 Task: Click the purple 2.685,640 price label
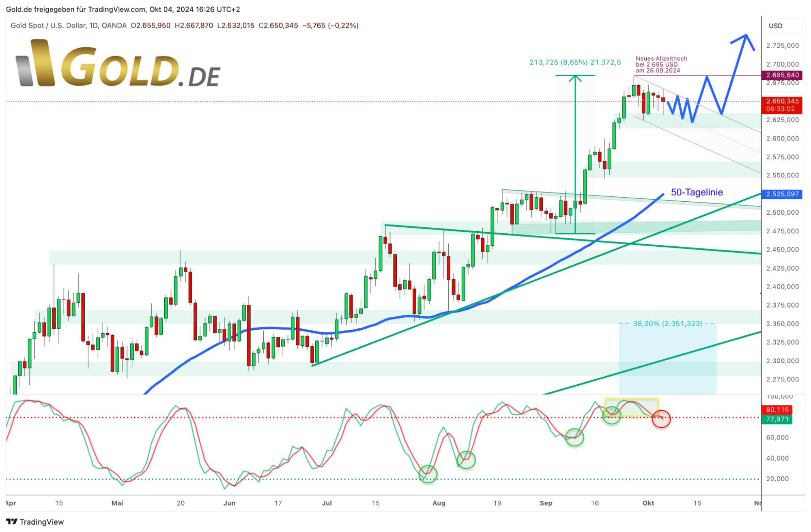(x=782, y=75)
